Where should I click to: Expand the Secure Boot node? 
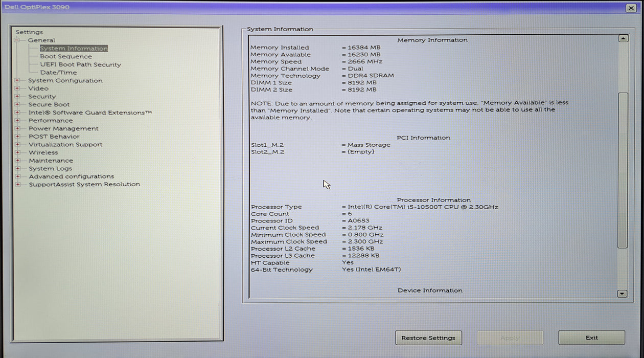click(17, 104)
